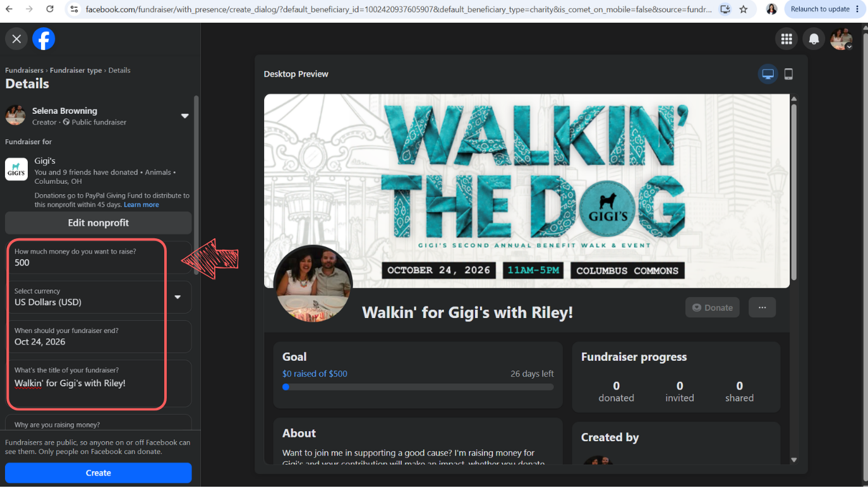Viewport: 868px width, 488px height.
Task: Switch to mobile preview mode
Action: point(788,74)
